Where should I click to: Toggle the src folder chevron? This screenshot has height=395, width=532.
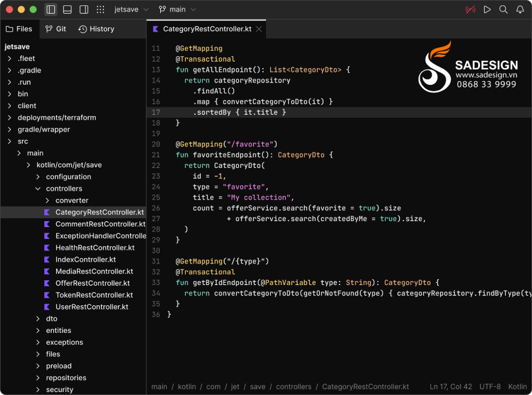point(10,142)
